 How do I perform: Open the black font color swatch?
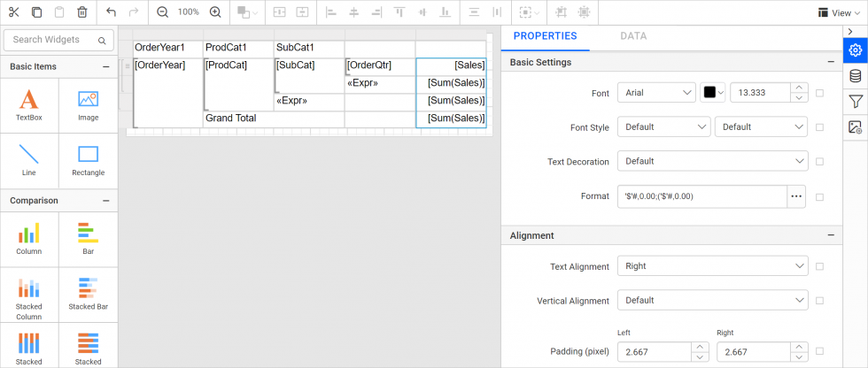[713, 93]
